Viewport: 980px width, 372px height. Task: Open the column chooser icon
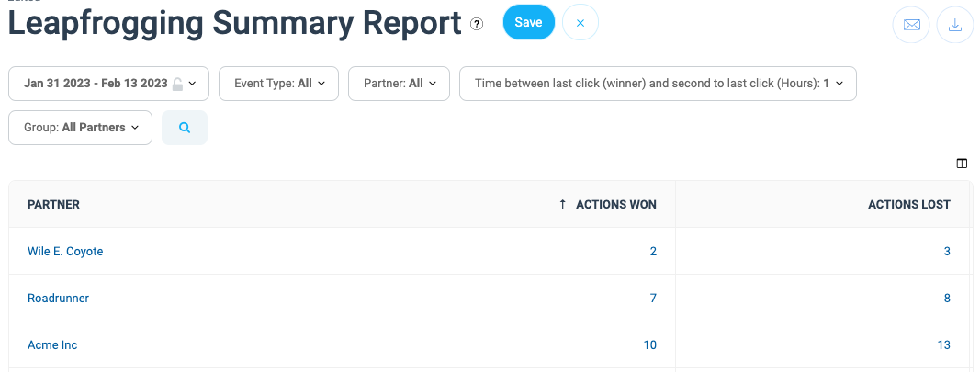[962, 163]
